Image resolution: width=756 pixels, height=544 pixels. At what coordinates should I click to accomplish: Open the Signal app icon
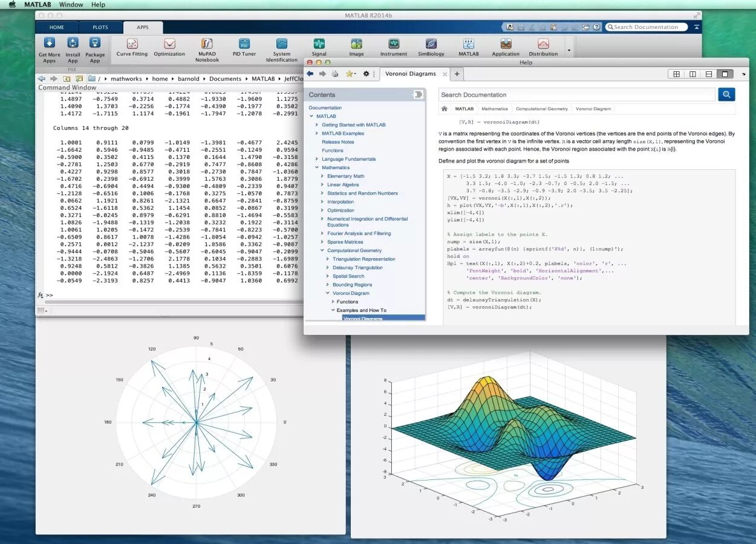point(319,44)
